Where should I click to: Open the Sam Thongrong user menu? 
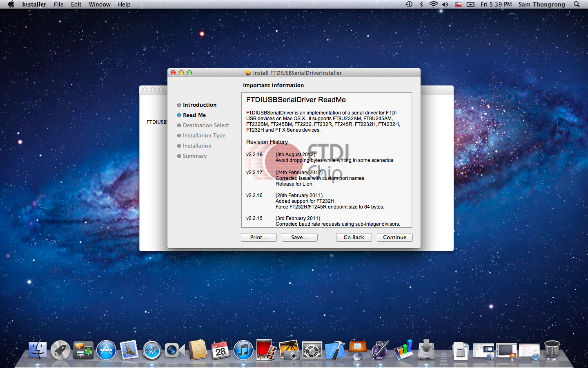click(x=541, y=4)
